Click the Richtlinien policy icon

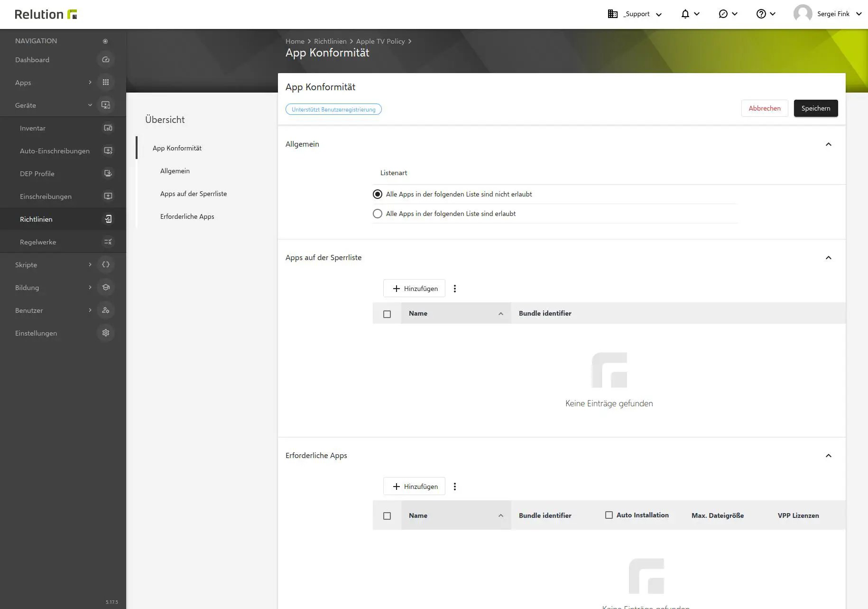click(108, 219)
